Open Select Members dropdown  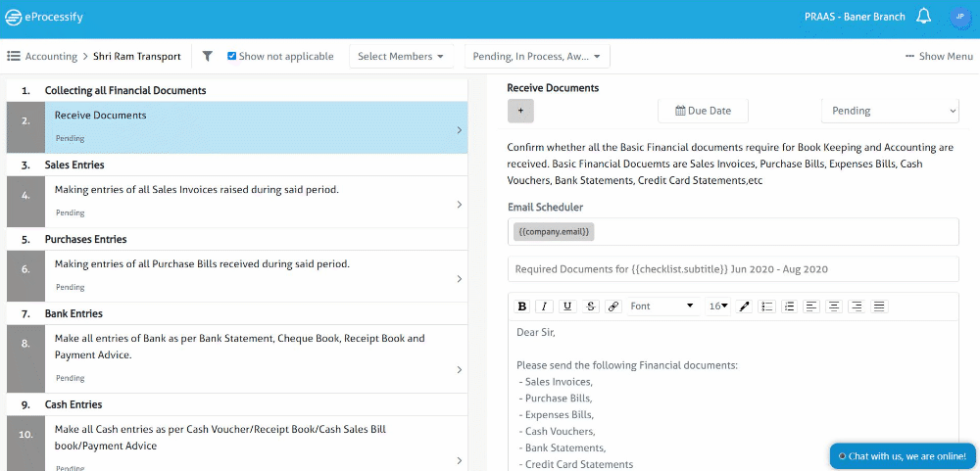pyautogui.click(x=401, y=56)
